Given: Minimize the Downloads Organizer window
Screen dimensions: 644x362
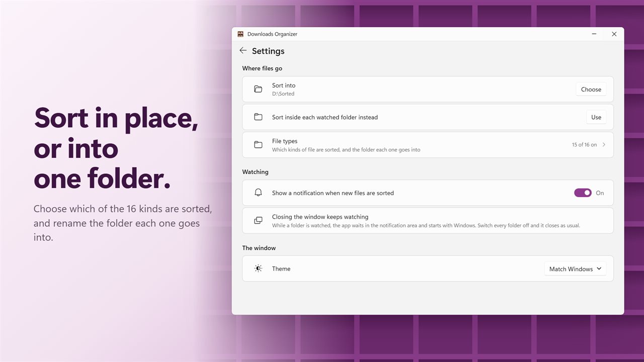Looking at the screenshot, I should point(595,34).
